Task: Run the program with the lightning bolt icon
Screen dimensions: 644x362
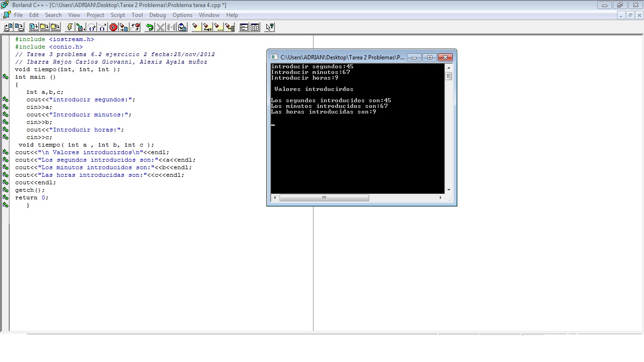Action: pos(69,27)
